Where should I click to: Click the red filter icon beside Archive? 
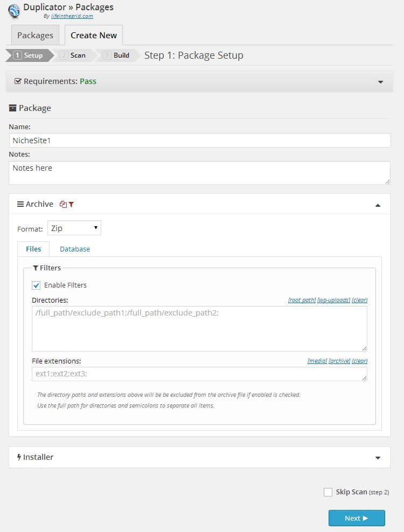point(71,205)
